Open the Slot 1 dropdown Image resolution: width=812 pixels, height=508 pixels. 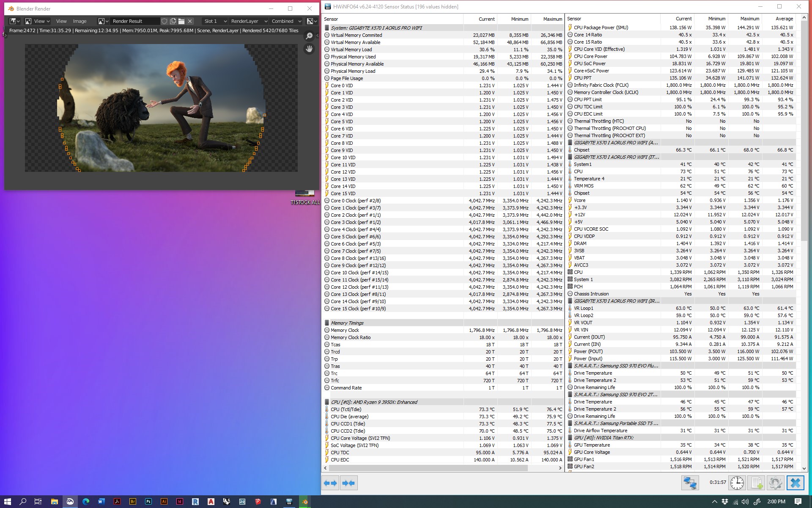(x=214, y=21)
